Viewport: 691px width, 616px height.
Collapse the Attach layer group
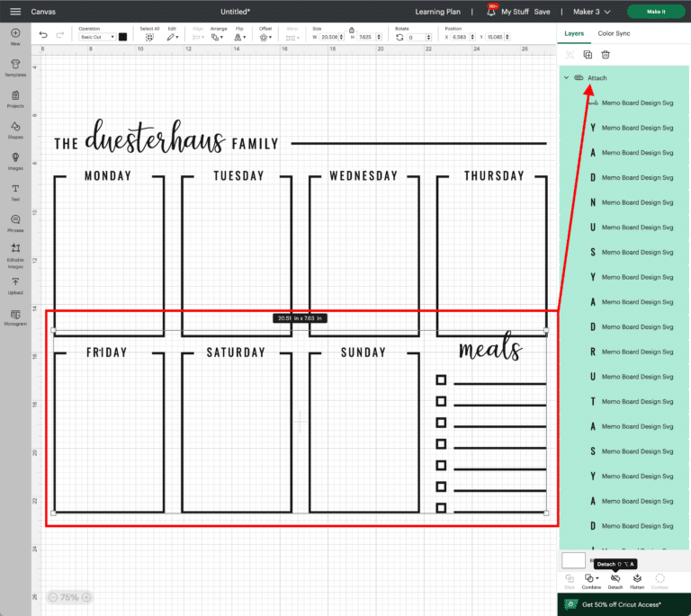566,78
